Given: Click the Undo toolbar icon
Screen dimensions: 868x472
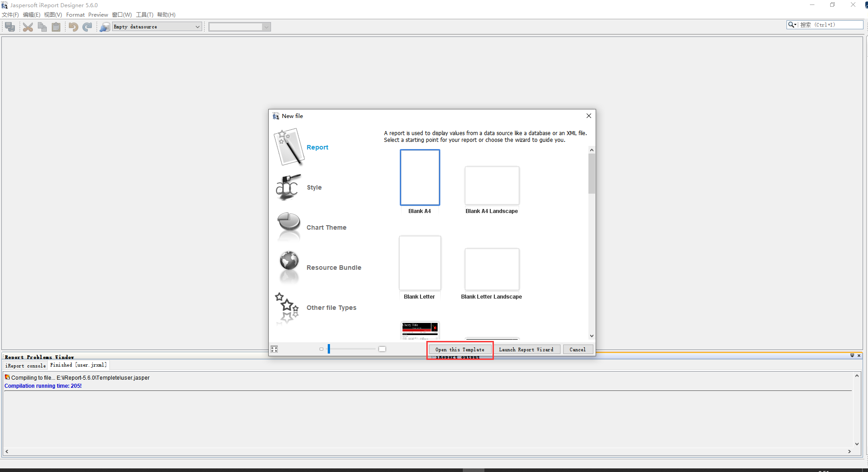Looking at the screenshot, I should point(73,27).
